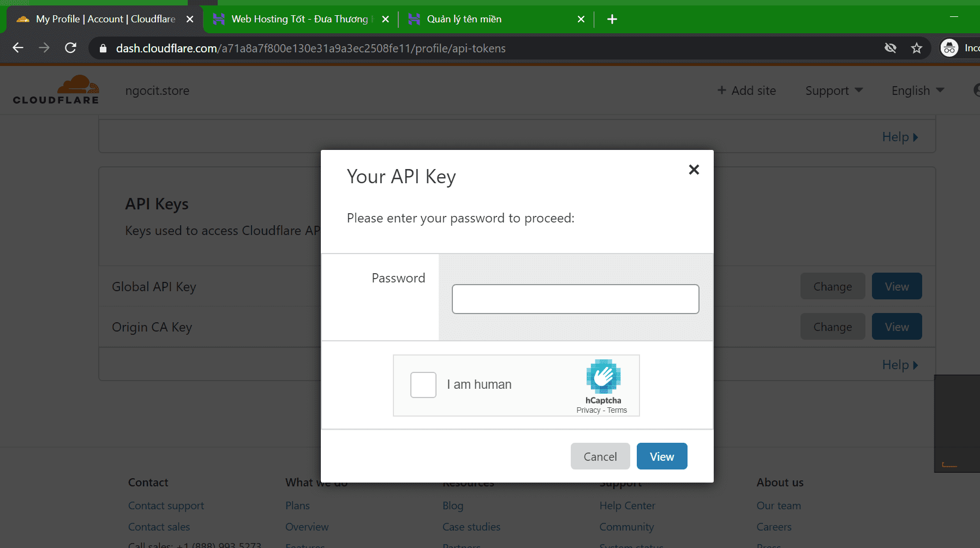Click the hCaptcha logo icon
980x548 pixels.
(603, 376)
